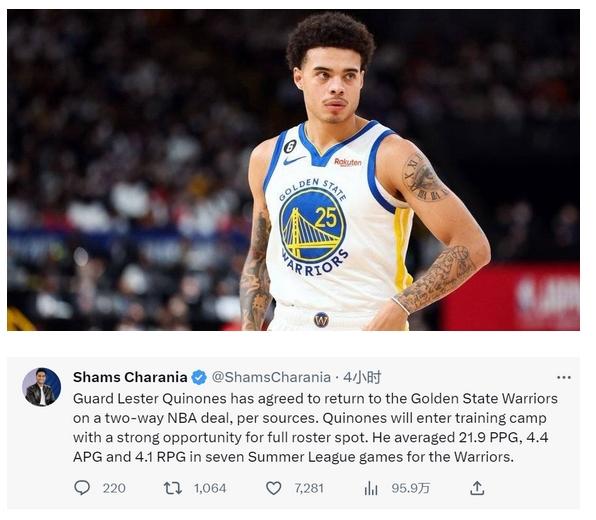The width and height of the screenshot is (596, 520).
Task: Click the tweet text about Lester Quinones
Action: coord(315,428)
